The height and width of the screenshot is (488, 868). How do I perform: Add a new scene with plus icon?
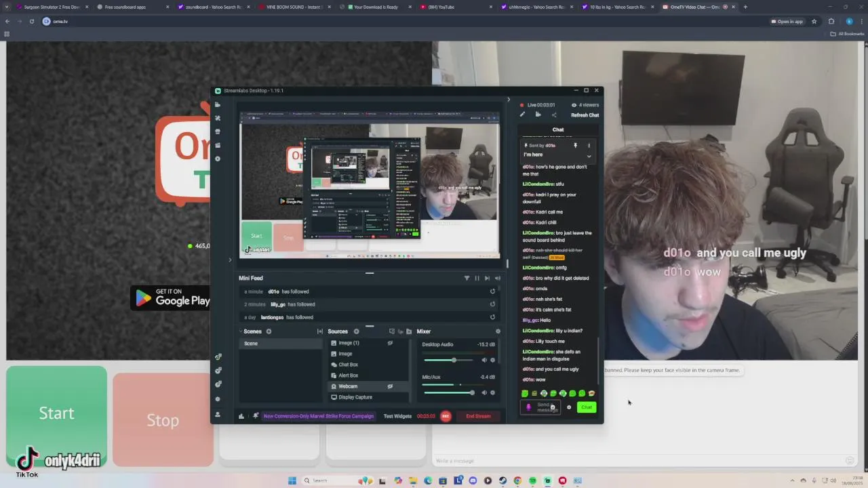(x=269, y=331)
